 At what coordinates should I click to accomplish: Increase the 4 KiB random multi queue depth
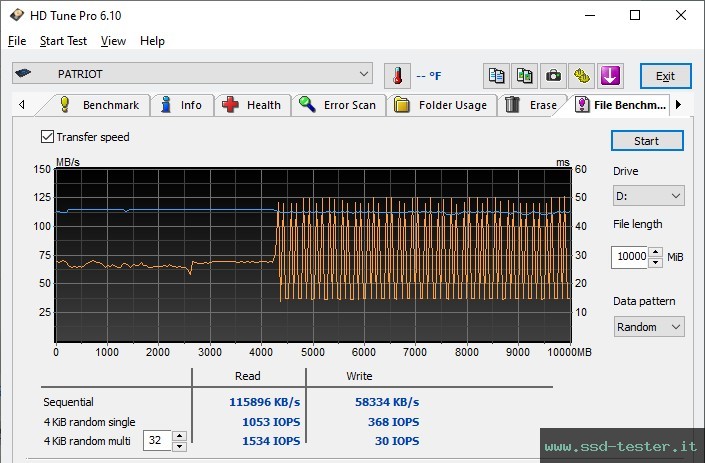coord(179,436)
